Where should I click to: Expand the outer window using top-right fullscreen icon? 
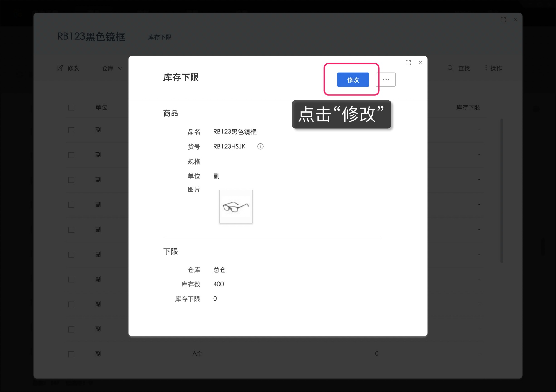pyautogui.click(x=503, y=20)
